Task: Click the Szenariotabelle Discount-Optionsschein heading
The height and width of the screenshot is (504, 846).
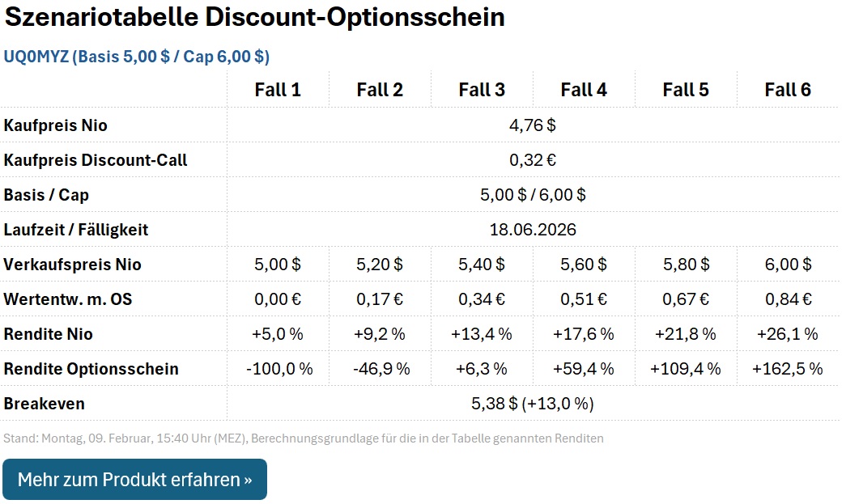Action: 254,16
